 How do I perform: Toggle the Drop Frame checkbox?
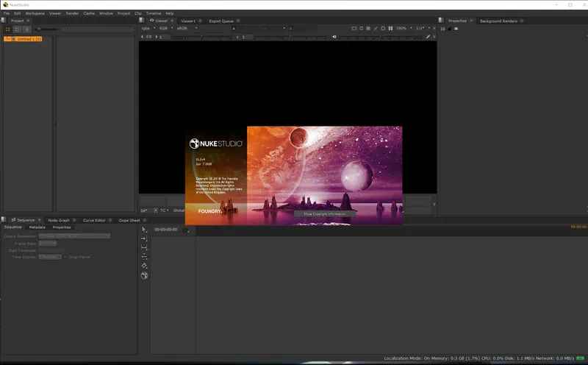point(65,258)
